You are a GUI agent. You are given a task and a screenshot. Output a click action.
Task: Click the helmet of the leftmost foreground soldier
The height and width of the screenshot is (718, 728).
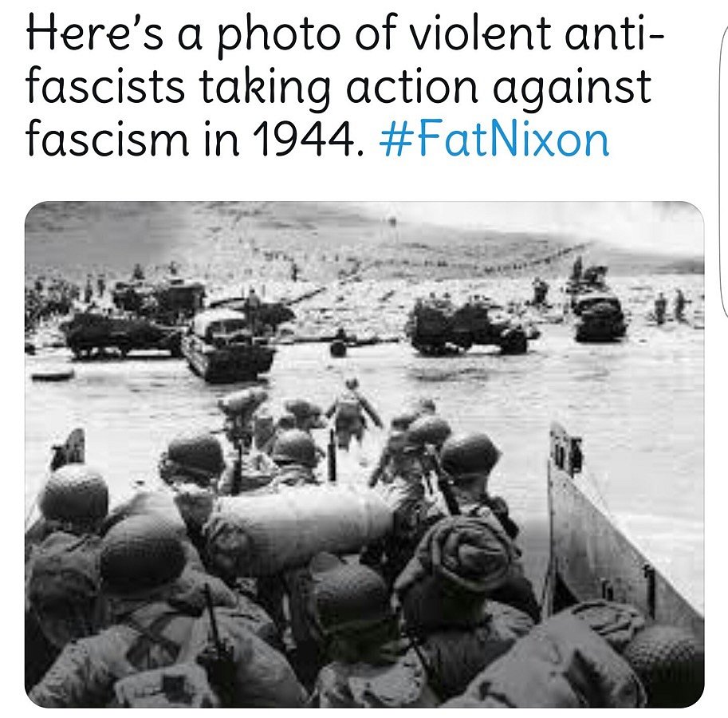pos(74,495)
